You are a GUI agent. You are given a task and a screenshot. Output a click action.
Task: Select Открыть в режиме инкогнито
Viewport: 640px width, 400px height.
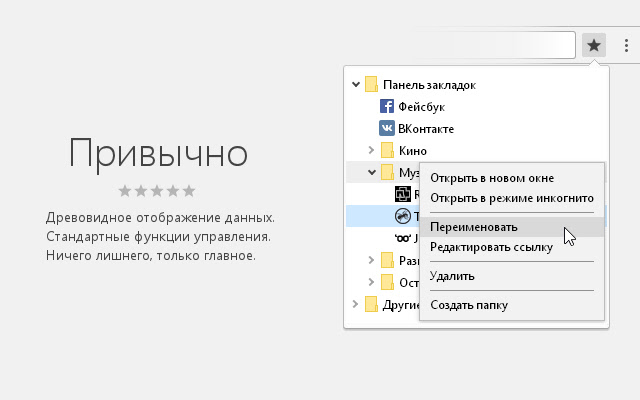point(511,197)
